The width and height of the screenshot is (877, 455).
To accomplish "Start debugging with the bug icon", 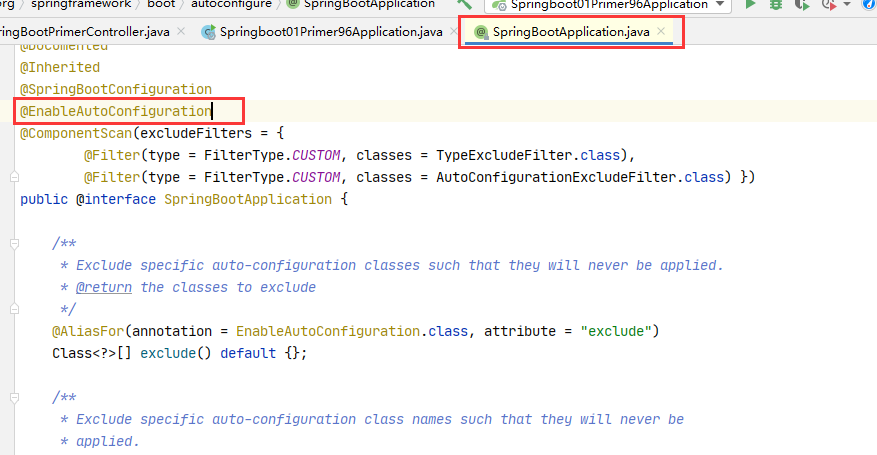I will coord(776,4).
